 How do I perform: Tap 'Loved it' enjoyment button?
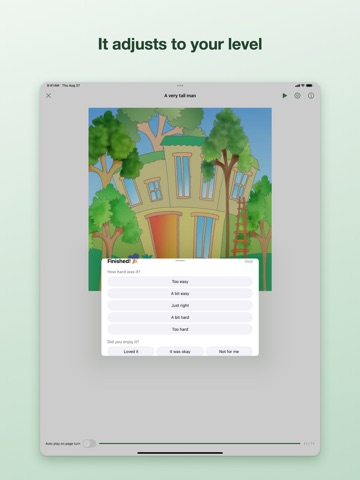[131, 351]
